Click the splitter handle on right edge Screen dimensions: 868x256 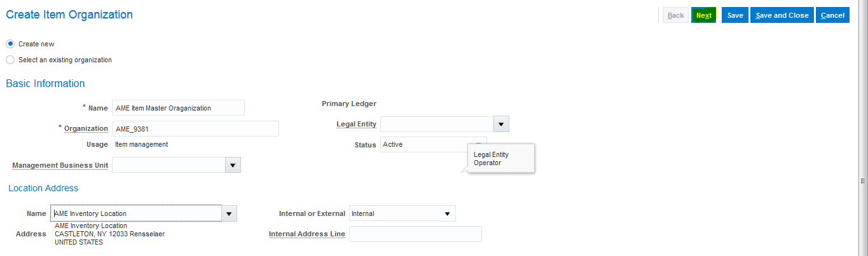tap(862, 181)
